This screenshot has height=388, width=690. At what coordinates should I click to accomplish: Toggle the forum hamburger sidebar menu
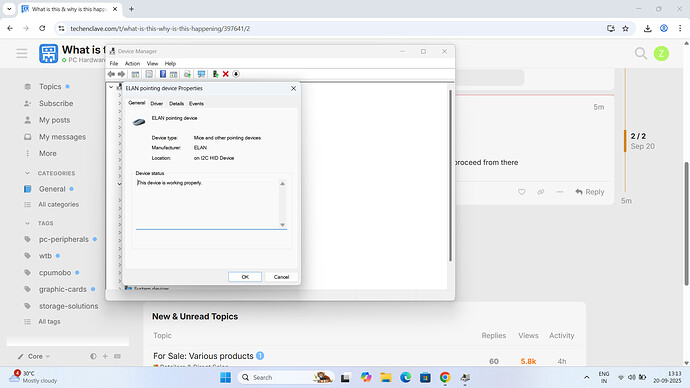pyautogui.click(x=22, y=53)
